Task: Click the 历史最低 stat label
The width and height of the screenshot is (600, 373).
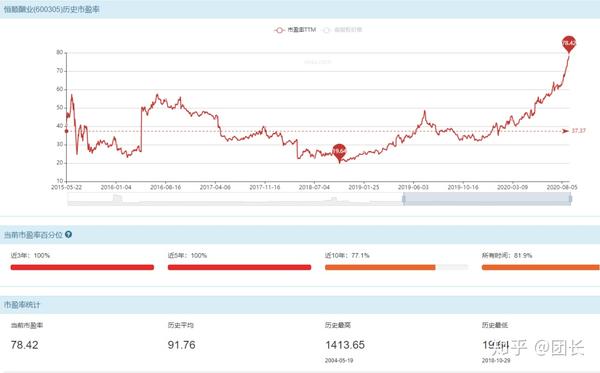Action: [495, 325]
